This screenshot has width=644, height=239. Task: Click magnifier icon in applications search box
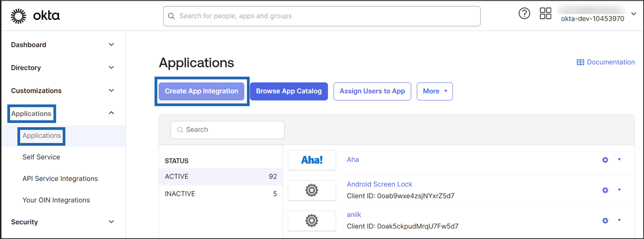coord(180,130)
